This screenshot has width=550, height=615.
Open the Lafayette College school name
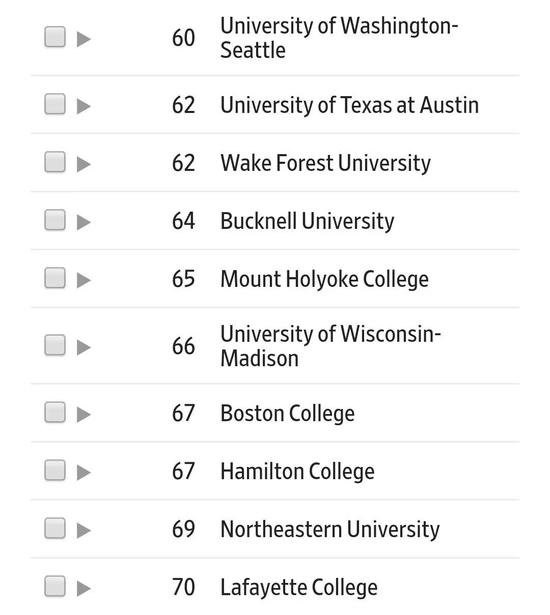click(299, 588)
